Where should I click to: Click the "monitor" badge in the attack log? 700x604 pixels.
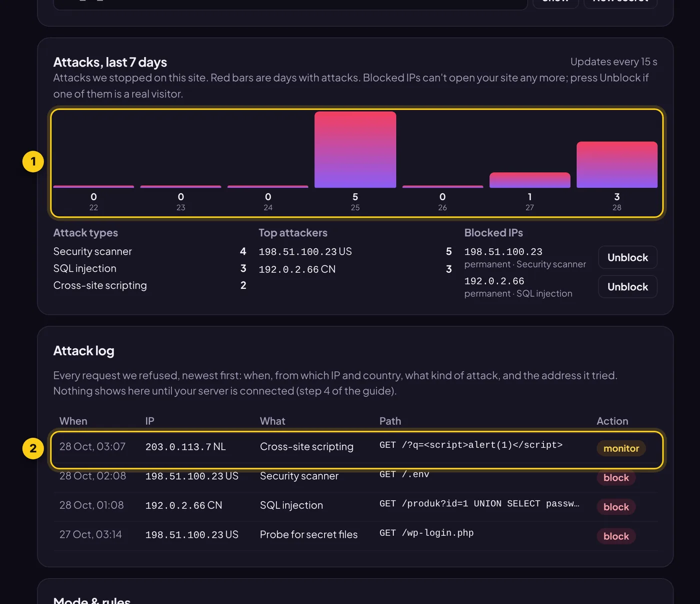click(621, 448)
